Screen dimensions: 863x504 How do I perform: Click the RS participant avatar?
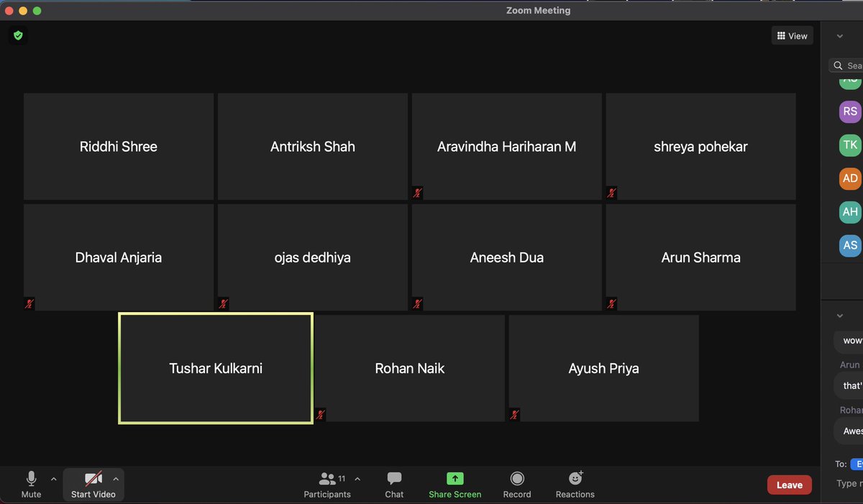tap(850, 111)
